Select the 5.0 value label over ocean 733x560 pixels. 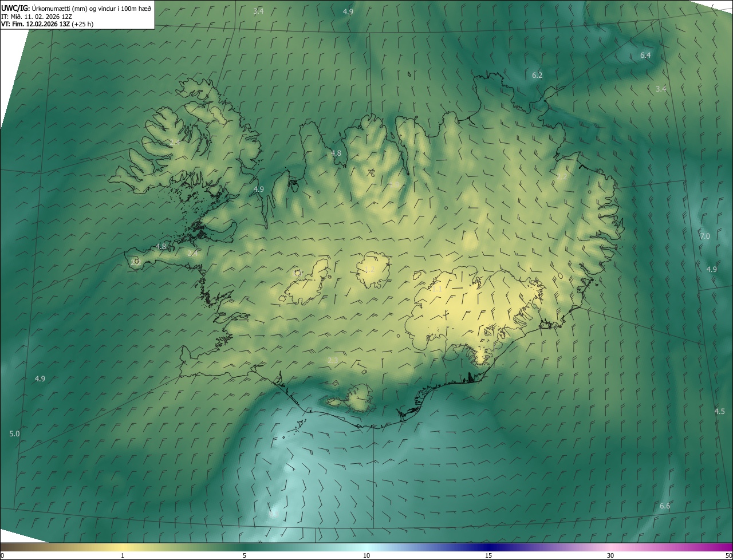click(x=14, y=433)
